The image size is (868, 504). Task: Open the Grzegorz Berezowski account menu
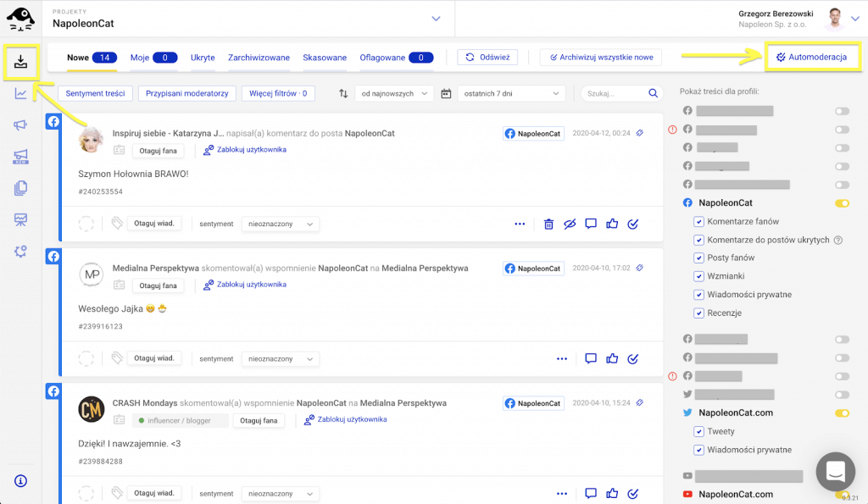[855, 19]
